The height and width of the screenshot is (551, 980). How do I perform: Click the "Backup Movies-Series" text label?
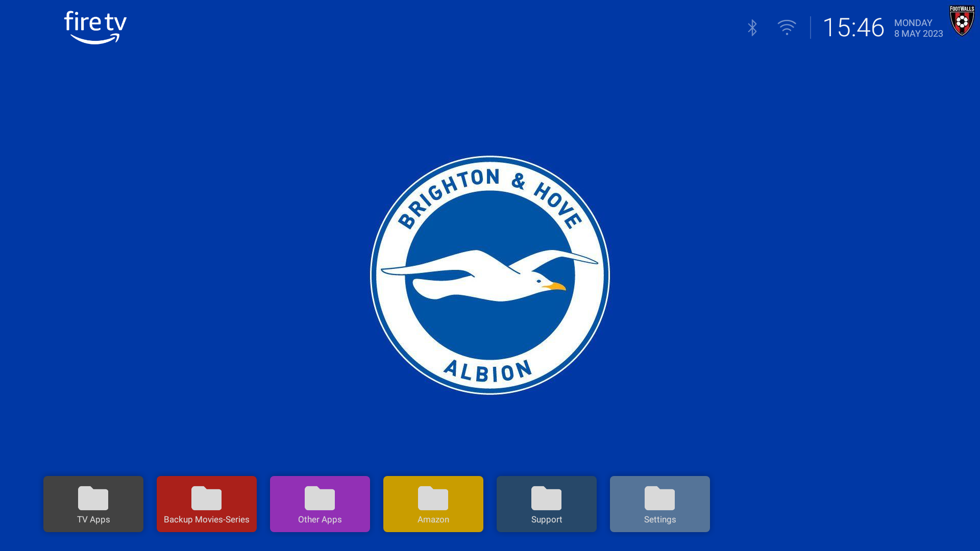coord(207,519)
